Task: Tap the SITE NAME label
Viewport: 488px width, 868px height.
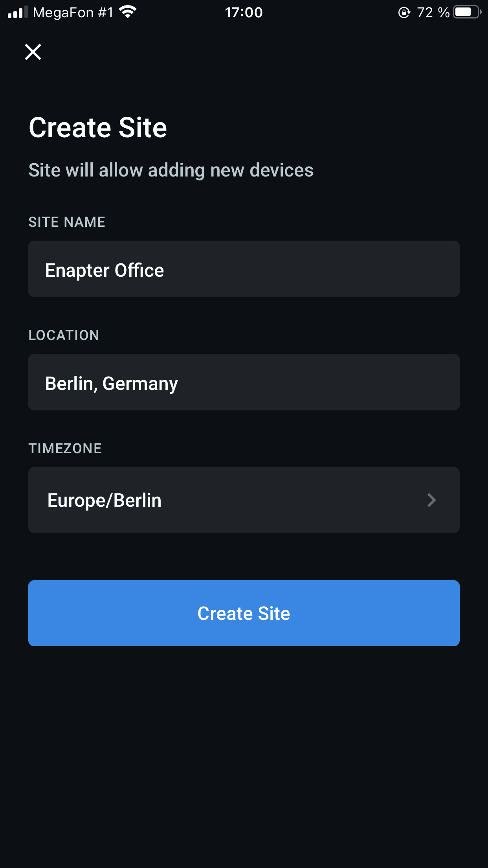Action: pos(67,222)
